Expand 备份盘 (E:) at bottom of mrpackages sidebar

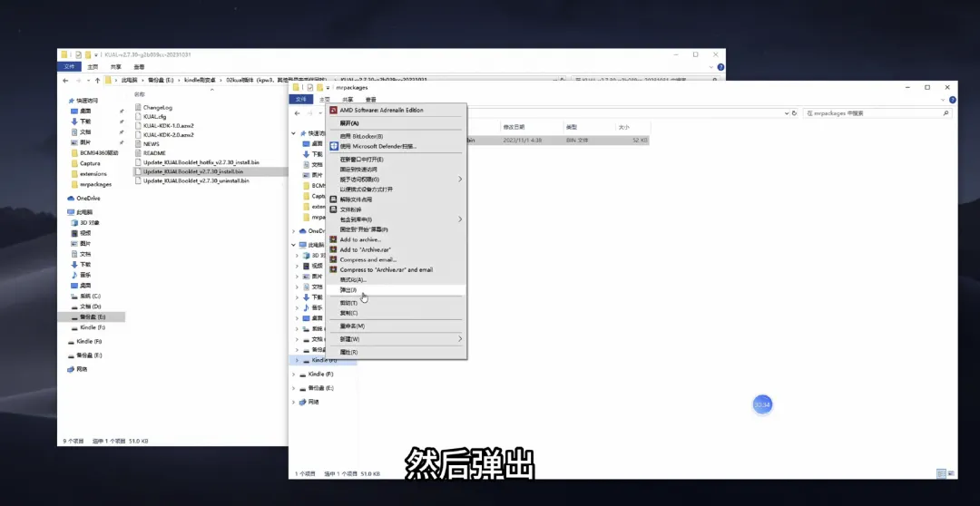(294, 388)
